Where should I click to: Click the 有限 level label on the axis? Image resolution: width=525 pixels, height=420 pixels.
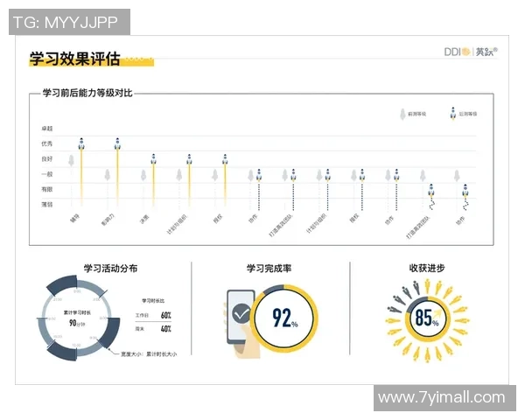pyautogui.click(x=47, y=189)
